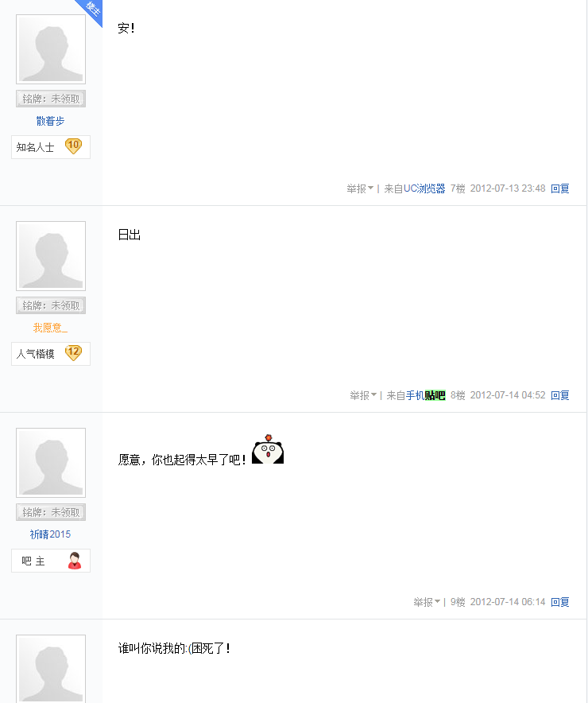Open 散着步's avatar picture
Viewport: 588px width, 703px height.
point(51,49)
